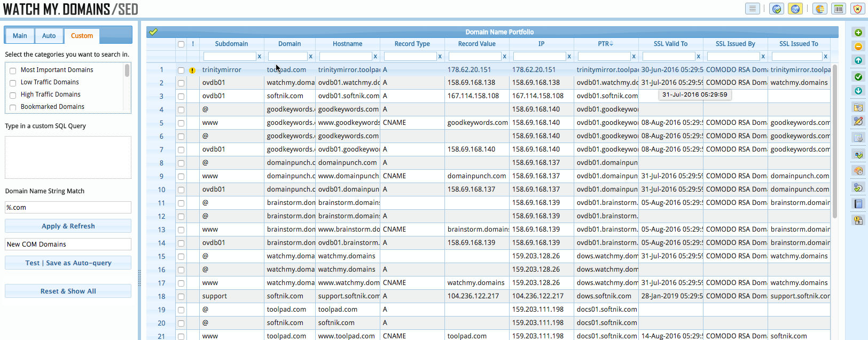Open the table grid icon in top toolbar
The height and width of the screenshot is (340, 868).
tap(839, 9)
